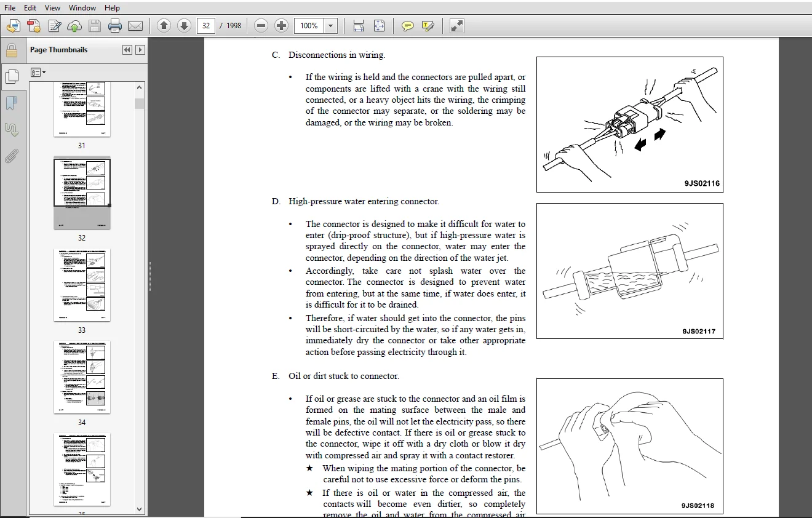Collapse the Page Thumbnails panel
The width and height of the screenshot is (812, 518).
click(x=127, y=50)
